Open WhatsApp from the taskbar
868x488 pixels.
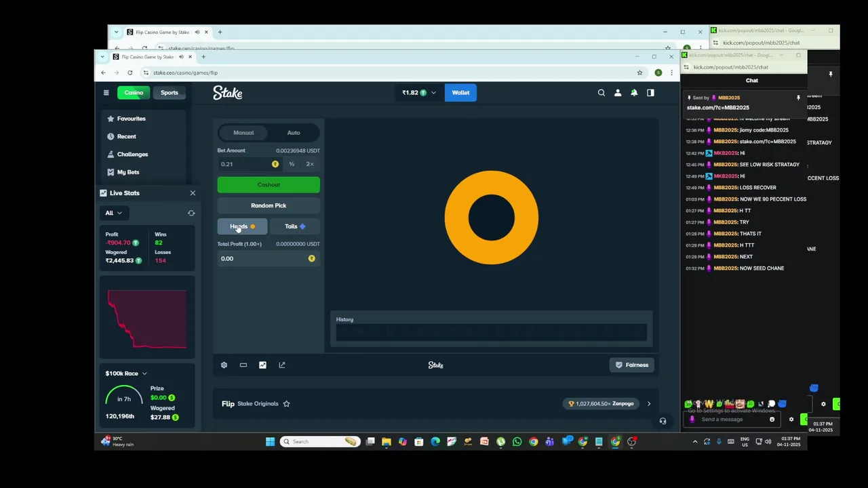517,442
